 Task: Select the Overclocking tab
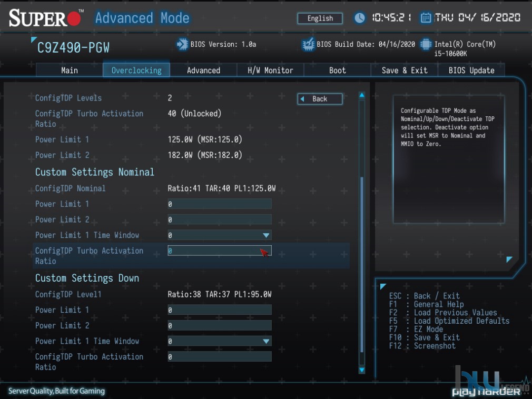pyautogui.click(x=136, y=70)
